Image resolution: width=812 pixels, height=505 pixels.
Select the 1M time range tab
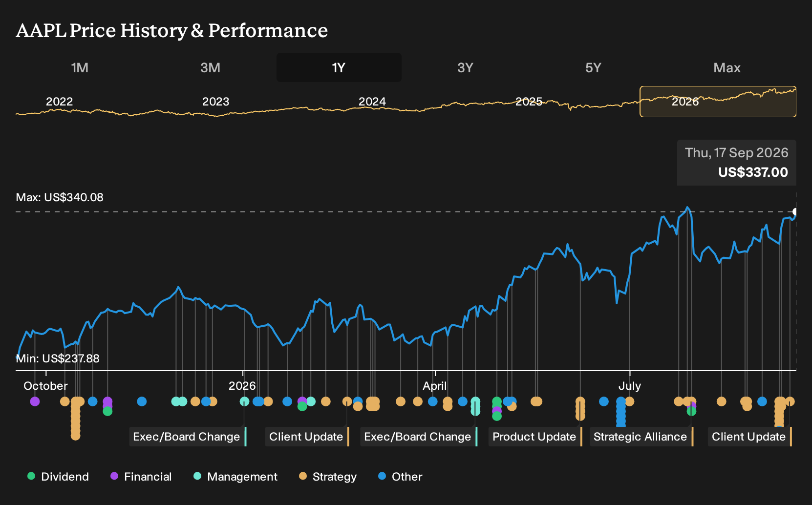(80, 67)
